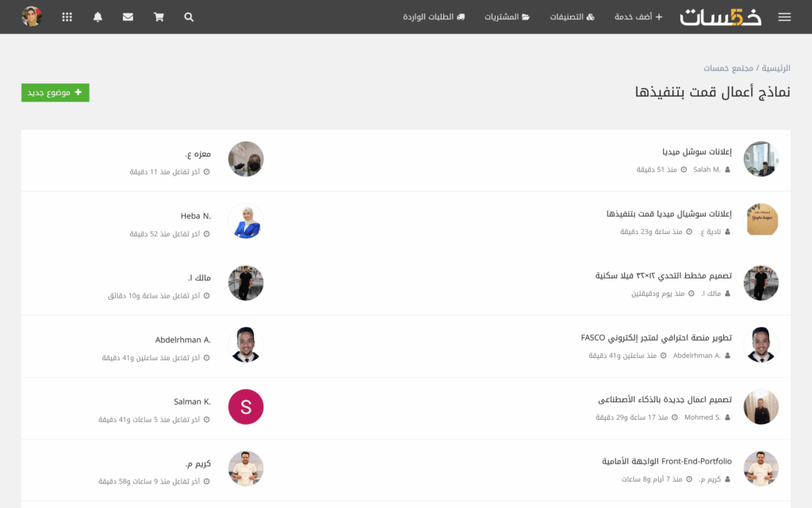The image size is (812, 508).
Task: Open your profile avatar in the navbar
Action: (32, 17)
